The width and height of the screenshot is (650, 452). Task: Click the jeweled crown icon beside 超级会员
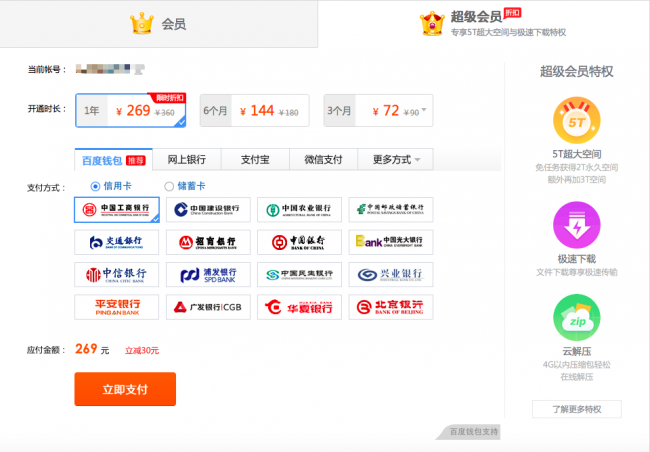(432, 23)
